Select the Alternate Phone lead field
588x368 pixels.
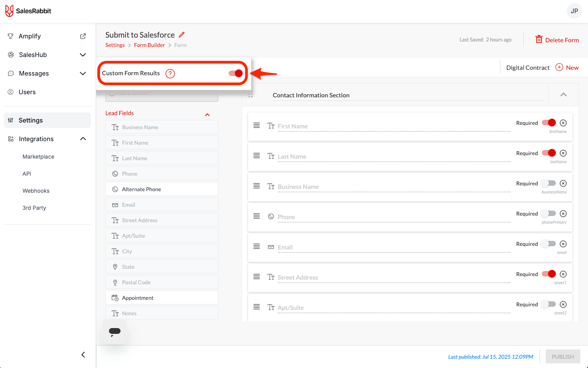pyautogui.click(x=162, y=189)
